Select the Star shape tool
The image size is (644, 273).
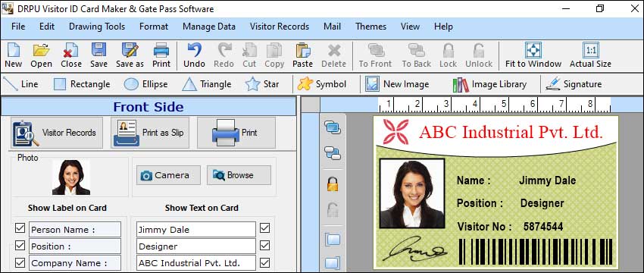[x=262, y=84]
